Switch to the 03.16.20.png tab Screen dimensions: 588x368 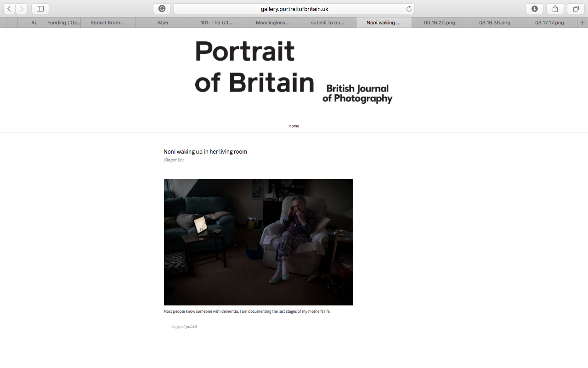pos(439,23)
